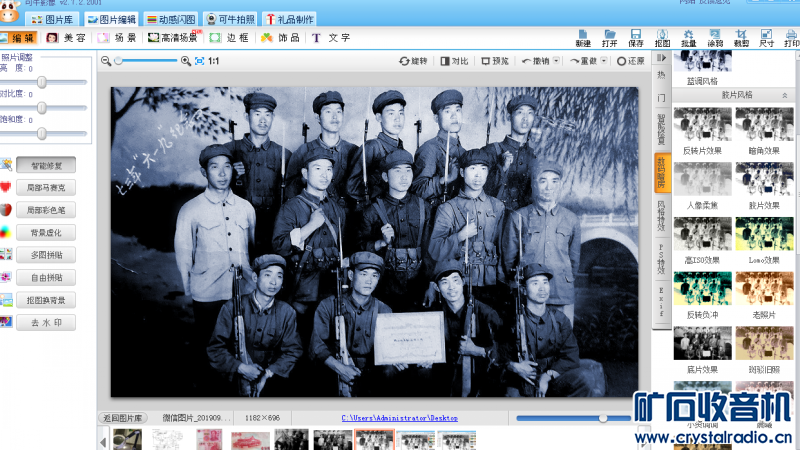This screenshot has width=800, height=450.
Task: Select the 饰品 accessories sub-tab
Action: click(x=280, y=38)
